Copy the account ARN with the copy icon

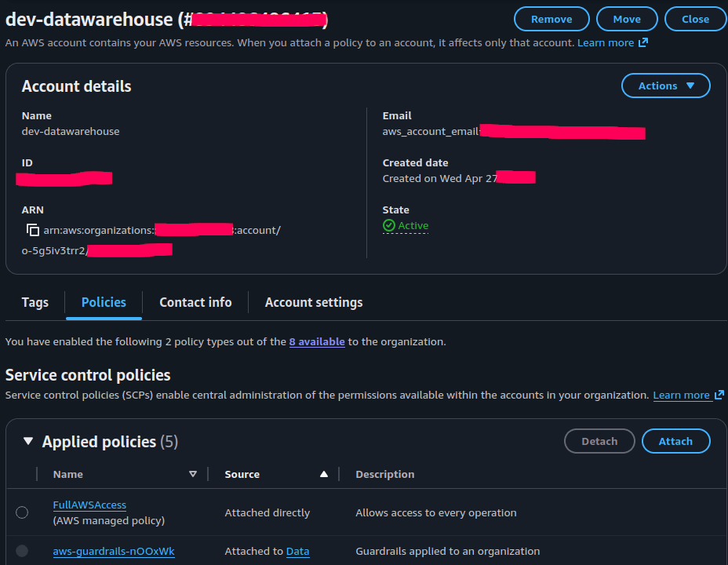(32, 230)
